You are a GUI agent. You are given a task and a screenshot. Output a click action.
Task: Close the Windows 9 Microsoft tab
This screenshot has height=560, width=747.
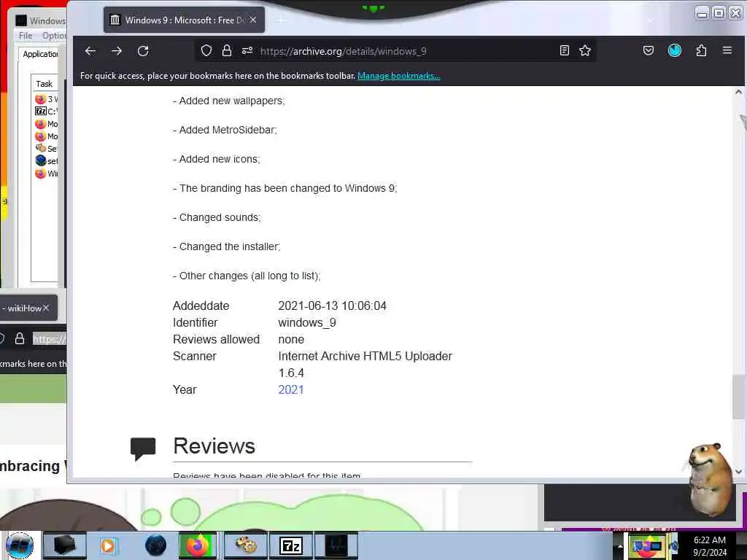tap(253, 20)
